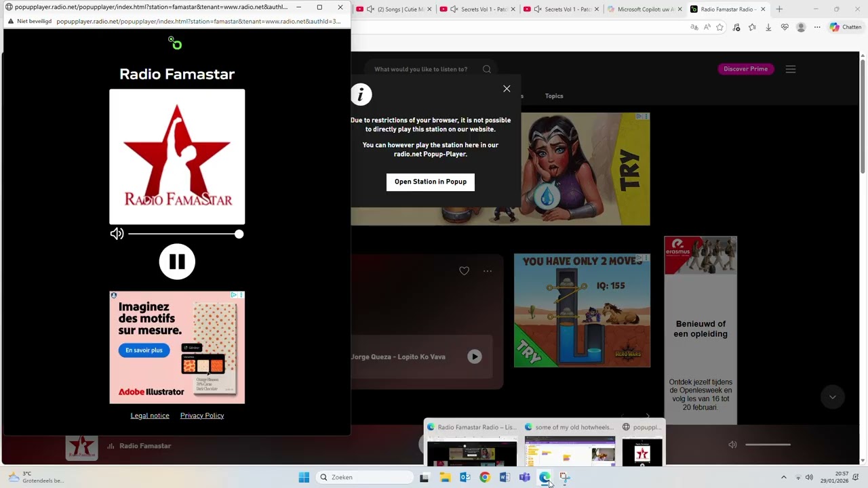868x488 pixels.
Task: Open Edge settings and more menu
Action: [817, 27]
